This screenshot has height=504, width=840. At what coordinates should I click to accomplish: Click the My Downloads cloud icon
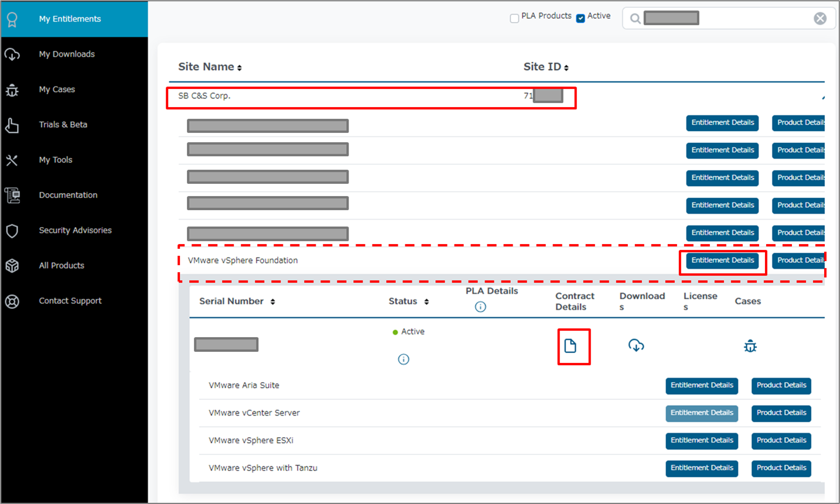click(x=12, y=54)
